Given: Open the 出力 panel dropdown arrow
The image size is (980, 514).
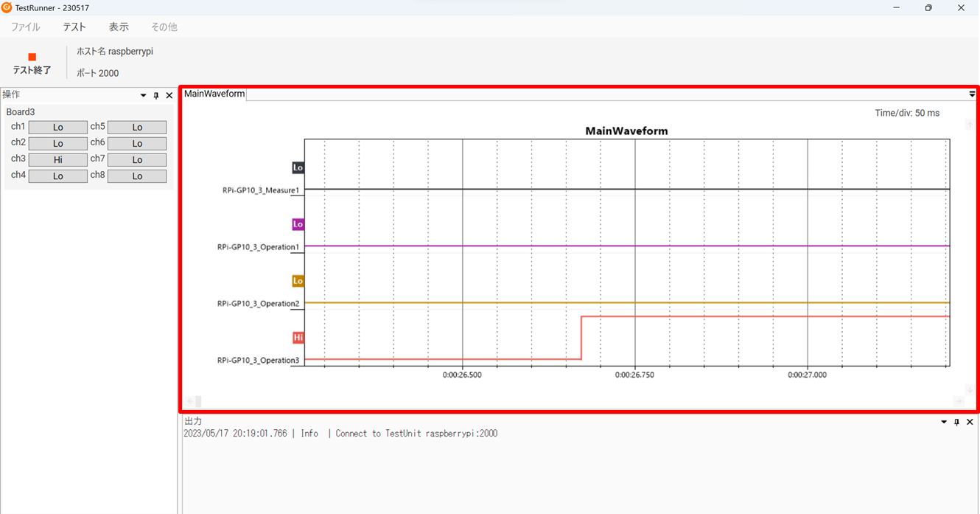Looking at the screenshot, I should tap(944, 422).
